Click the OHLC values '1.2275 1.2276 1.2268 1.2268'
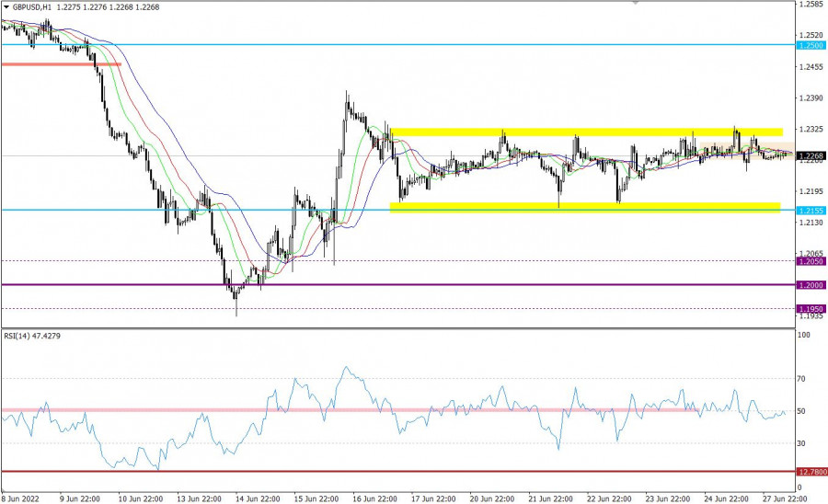Viewport: 828px width, 504px height. (109, 7)
